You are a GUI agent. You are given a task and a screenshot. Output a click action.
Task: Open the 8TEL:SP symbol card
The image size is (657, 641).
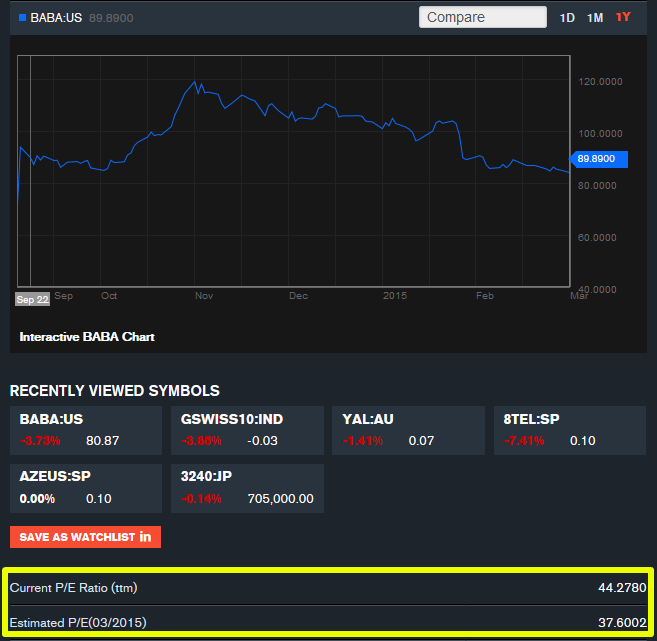click(x=570, y=430)
